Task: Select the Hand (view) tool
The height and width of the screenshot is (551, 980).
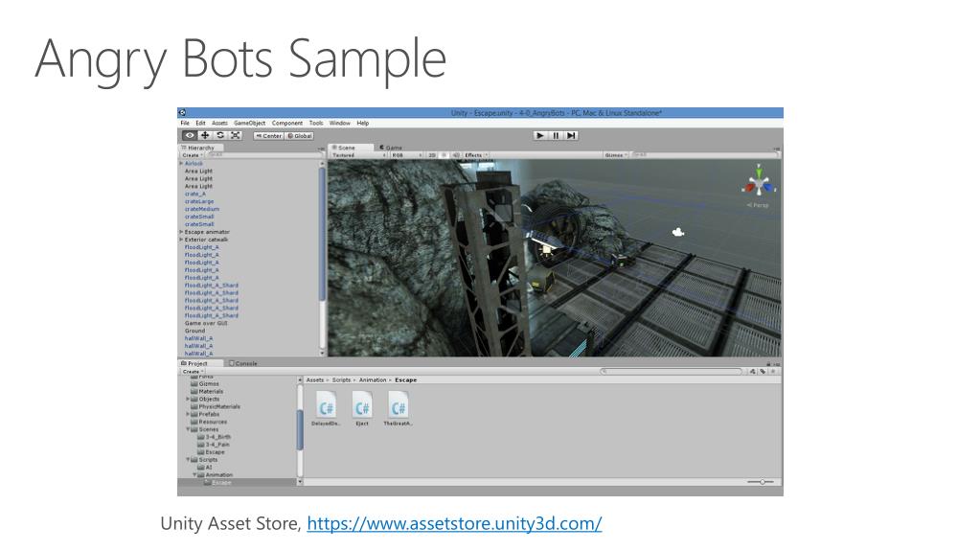Action: point(190,135)
